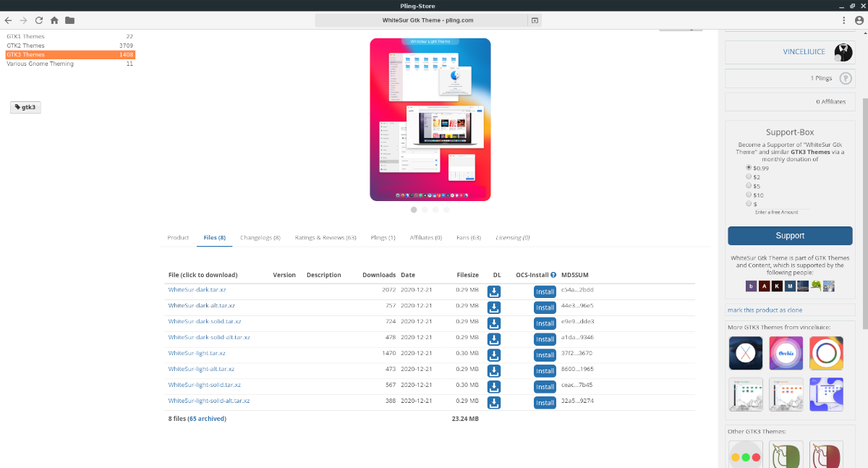This screenshot has width=868, height=468.
Task: Install WhiteSur-light.tar.xz
Action: (545, 354)
